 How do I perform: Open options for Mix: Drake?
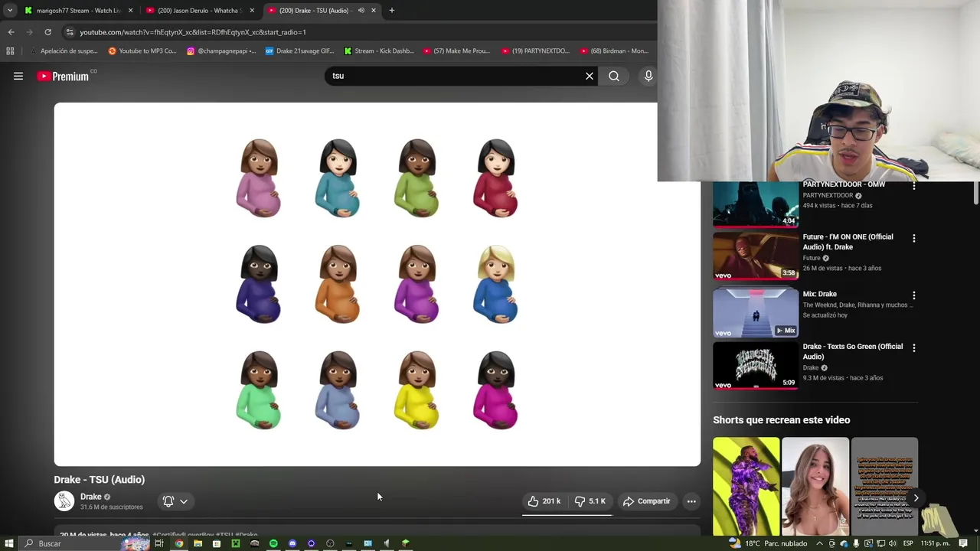(x=913, y=295)
